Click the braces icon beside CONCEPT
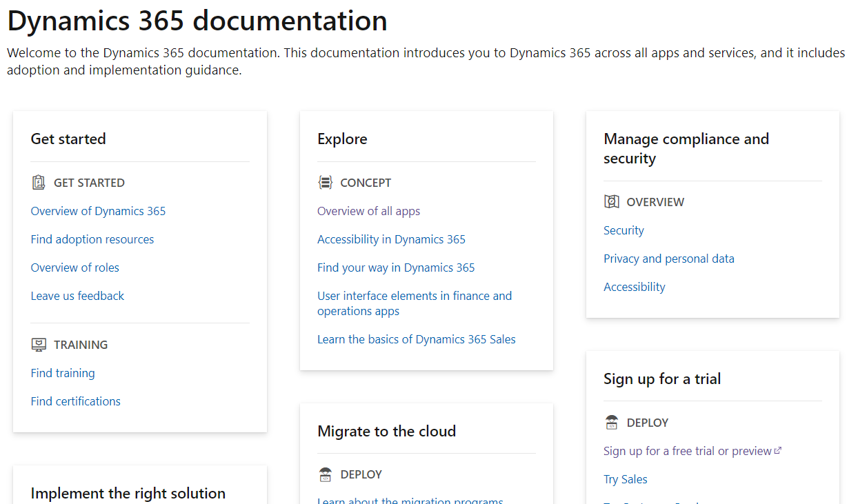 point(325,183)
